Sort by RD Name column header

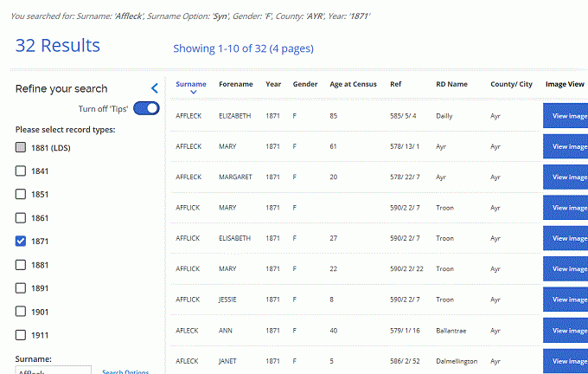coord(451,85)
